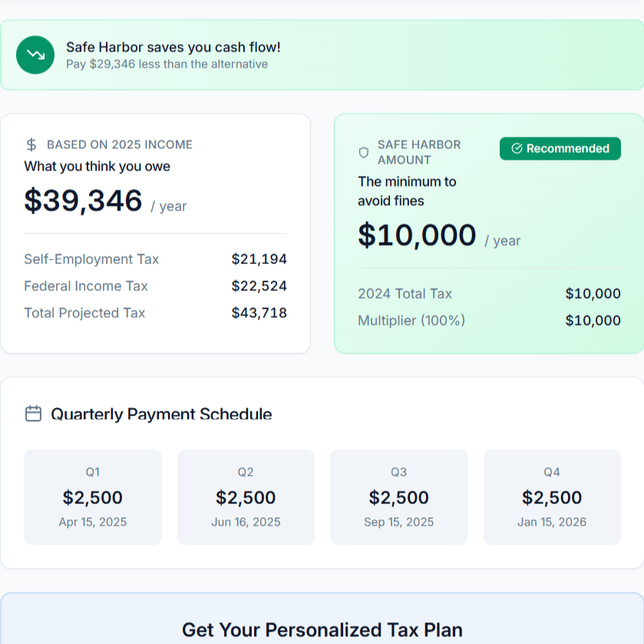Click the Get Your Personalized Tax Plan heading
This screenshot has width=644, height=644.
coord(322,630)
